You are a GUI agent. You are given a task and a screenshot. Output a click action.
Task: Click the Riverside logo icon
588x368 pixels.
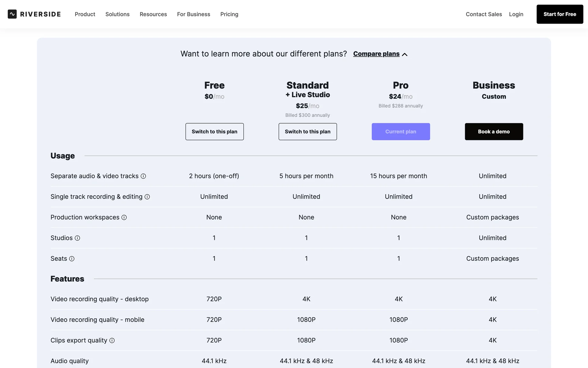point(12,14)
